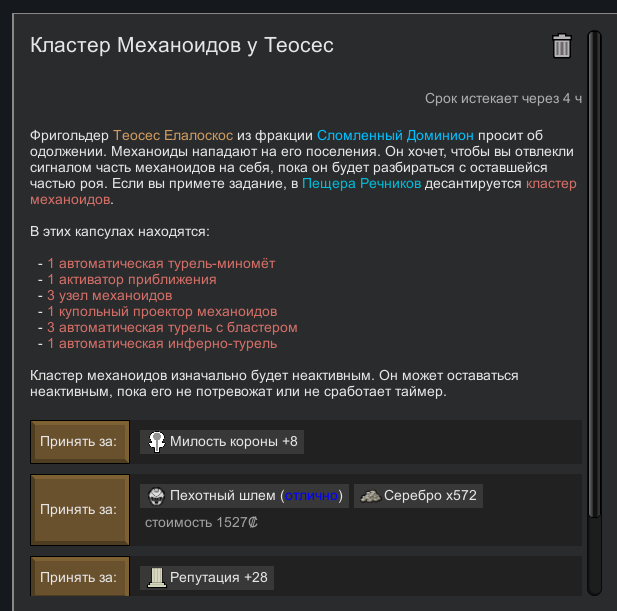Click the red кластер механоидов link

pyautogui.click(x=550, y=184)
